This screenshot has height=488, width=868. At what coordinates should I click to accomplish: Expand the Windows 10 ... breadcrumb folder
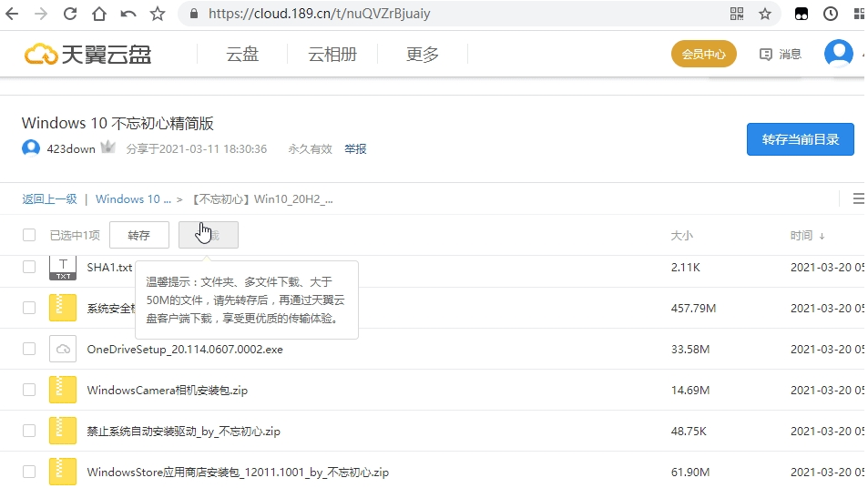click(133, 199)
